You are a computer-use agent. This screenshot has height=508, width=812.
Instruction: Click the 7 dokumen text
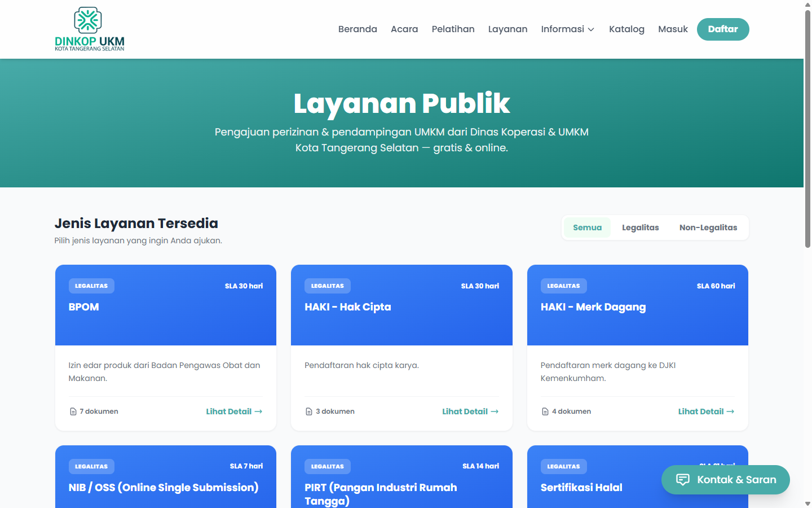(99, 411)
